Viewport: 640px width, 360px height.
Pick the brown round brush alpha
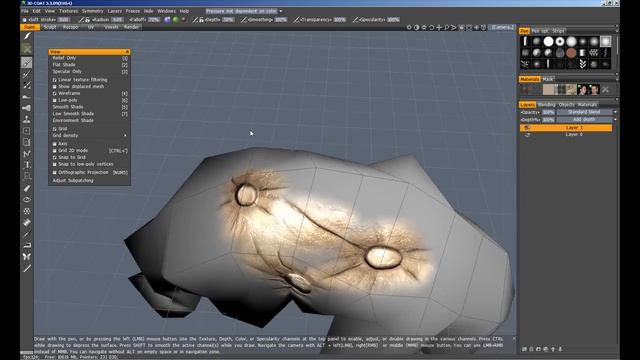571,53
